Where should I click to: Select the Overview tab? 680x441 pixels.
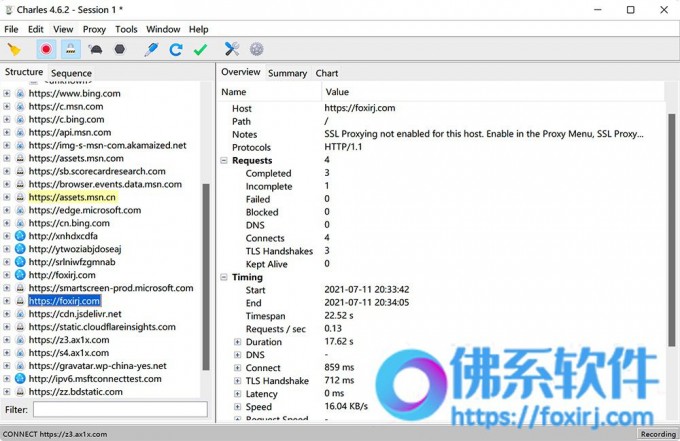(x=241, y=72)
